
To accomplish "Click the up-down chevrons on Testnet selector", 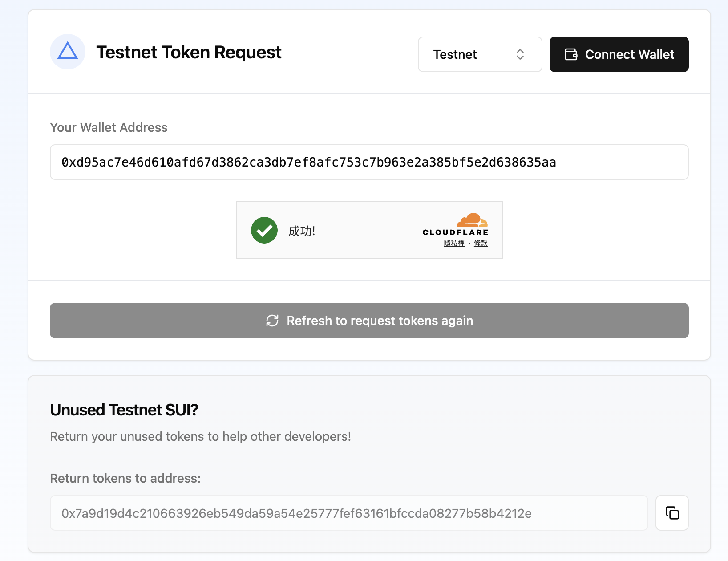I will pos(520,54).
